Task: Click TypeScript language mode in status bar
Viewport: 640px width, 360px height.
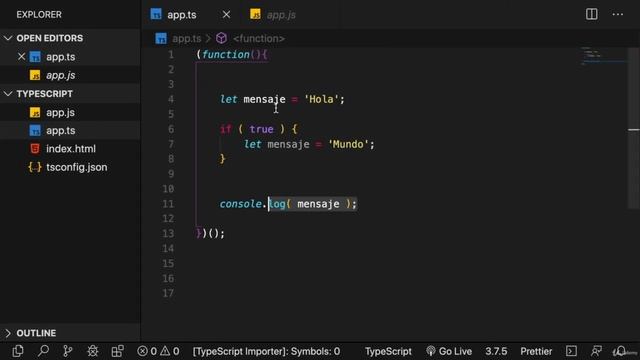Action: point(388,351)
